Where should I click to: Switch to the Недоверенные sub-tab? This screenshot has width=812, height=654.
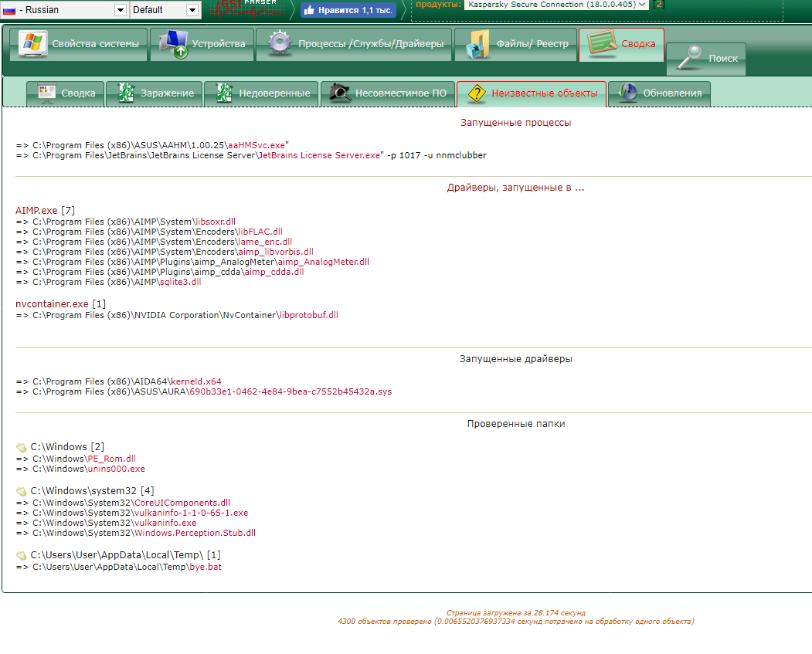264,93
